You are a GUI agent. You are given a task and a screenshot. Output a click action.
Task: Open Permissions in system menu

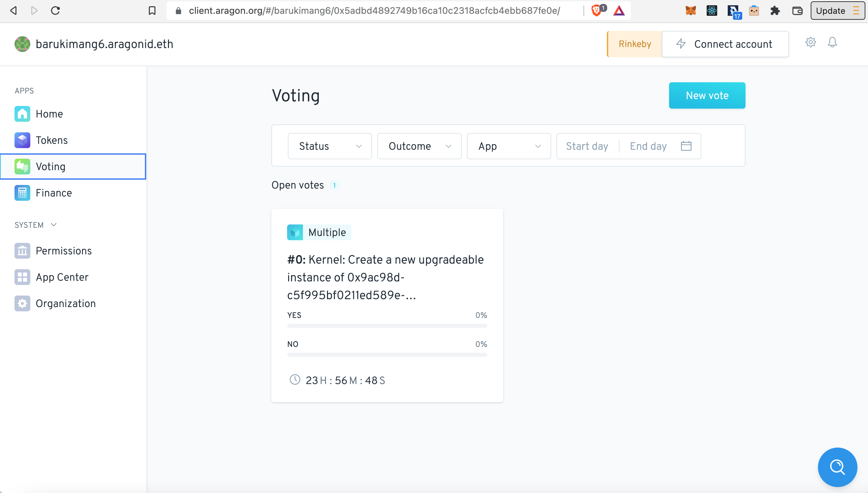63,251
